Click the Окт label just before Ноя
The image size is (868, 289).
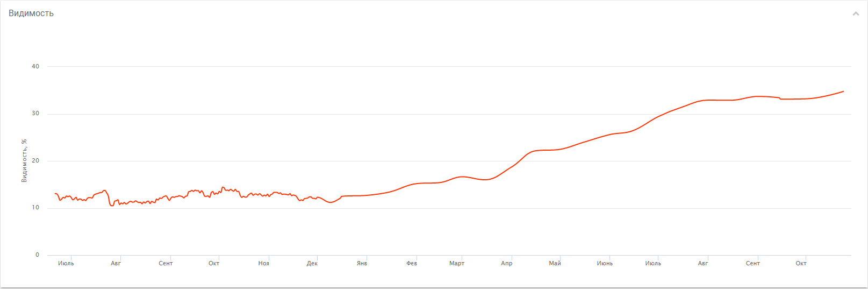(214, 263)
